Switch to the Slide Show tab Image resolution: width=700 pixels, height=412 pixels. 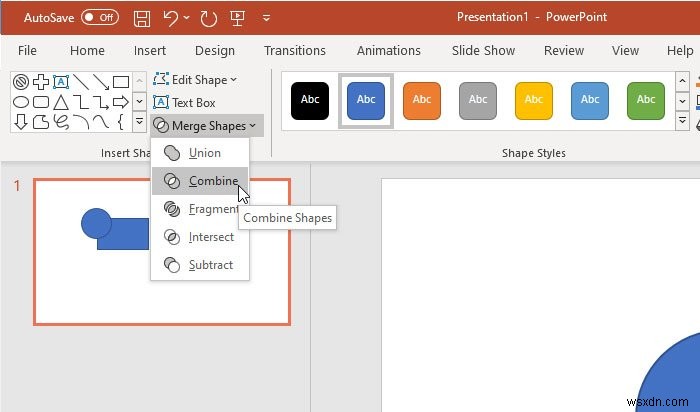tap(483, 50)
